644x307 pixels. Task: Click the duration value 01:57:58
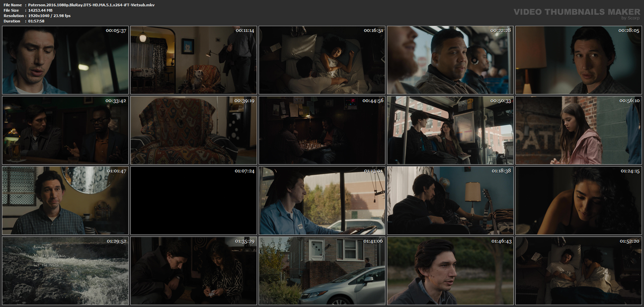(x=36, y=21)
